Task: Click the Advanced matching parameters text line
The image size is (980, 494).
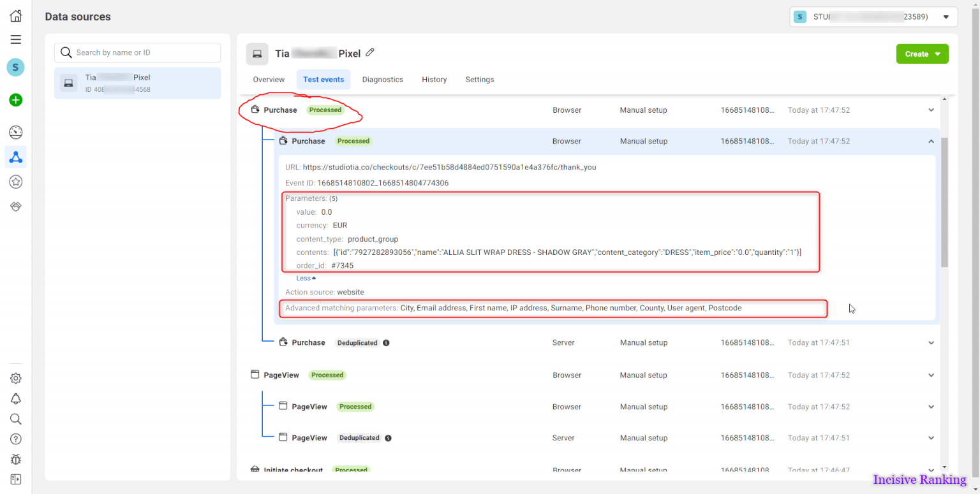Action: (x=514, y=308)
